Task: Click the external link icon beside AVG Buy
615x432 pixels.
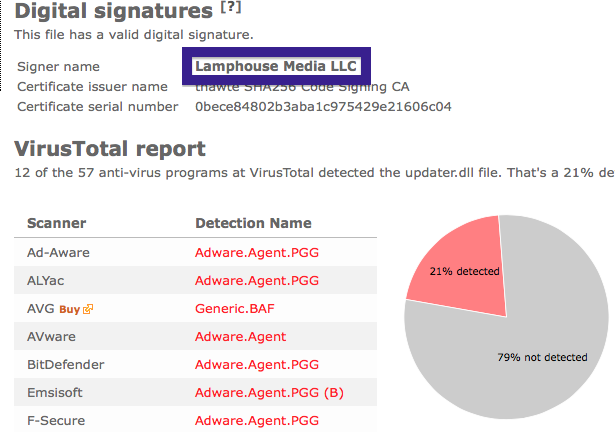Action: [88, 309]
